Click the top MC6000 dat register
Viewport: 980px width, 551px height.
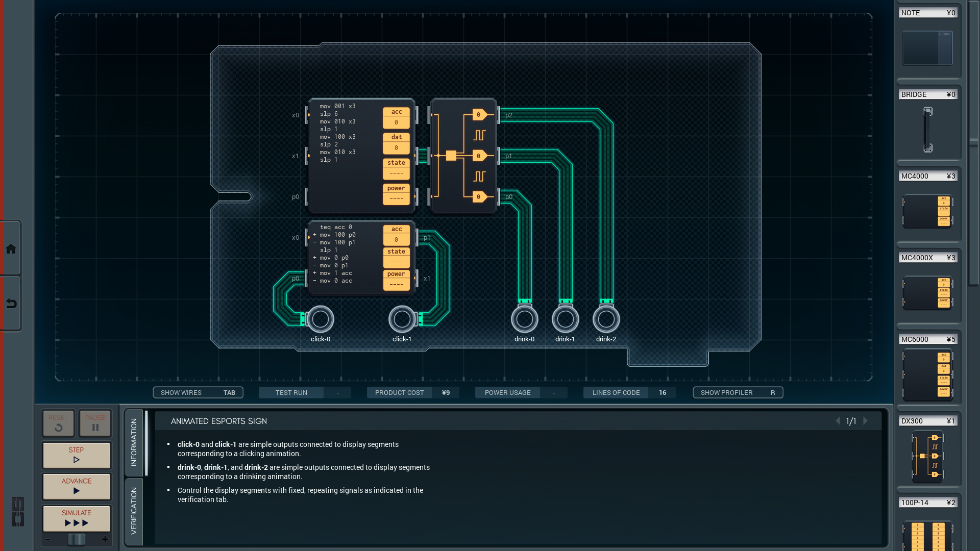pyautogui.click(x=397, y=143)
